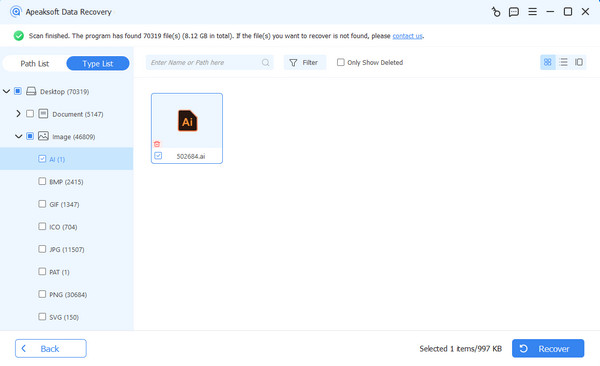Screen dimensions: 600x366
Task: Toggle the Desktop checkbox
Action: pos(18,91)
